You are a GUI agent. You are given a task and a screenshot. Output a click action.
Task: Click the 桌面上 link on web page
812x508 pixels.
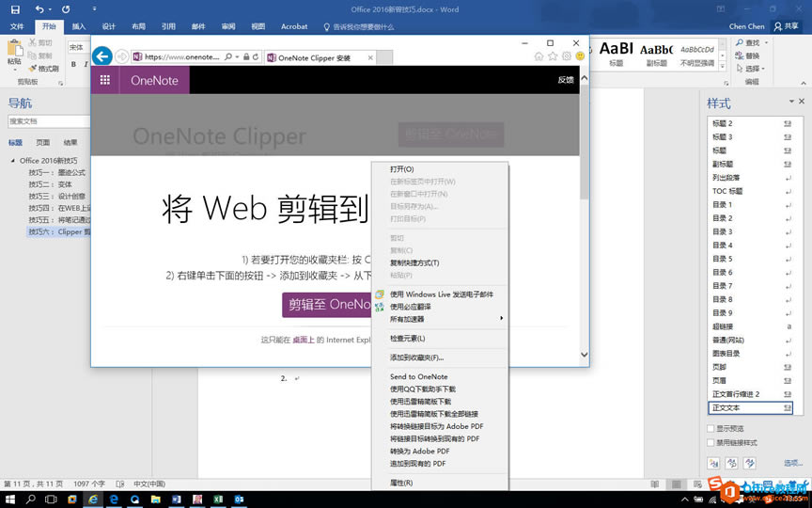click(x=304, y=340)
